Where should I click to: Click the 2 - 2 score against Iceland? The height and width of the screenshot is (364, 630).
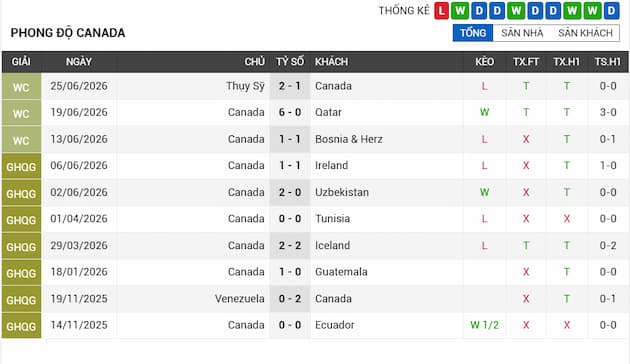click(290, 245)
